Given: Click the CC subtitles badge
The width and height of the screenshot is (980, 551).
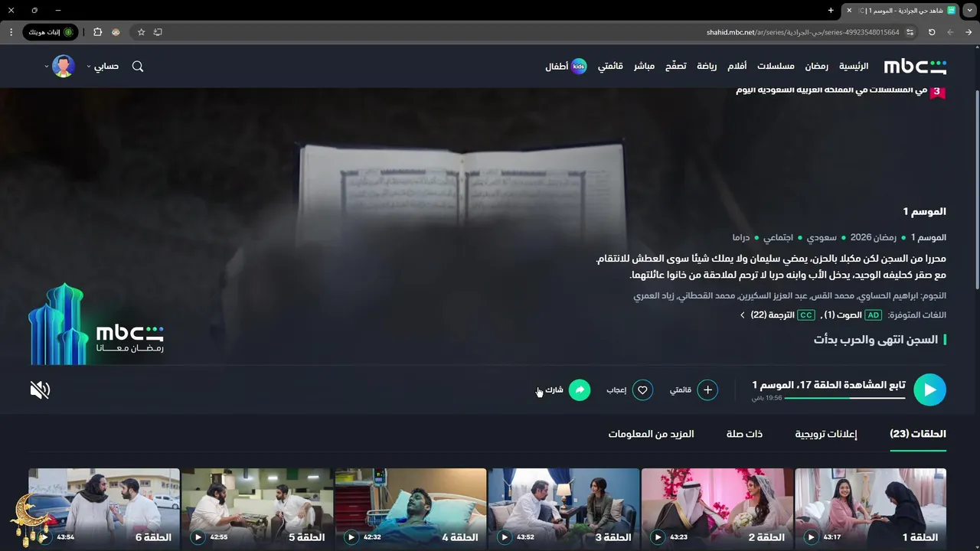Looking at the screenshot, I should [806, 315].
